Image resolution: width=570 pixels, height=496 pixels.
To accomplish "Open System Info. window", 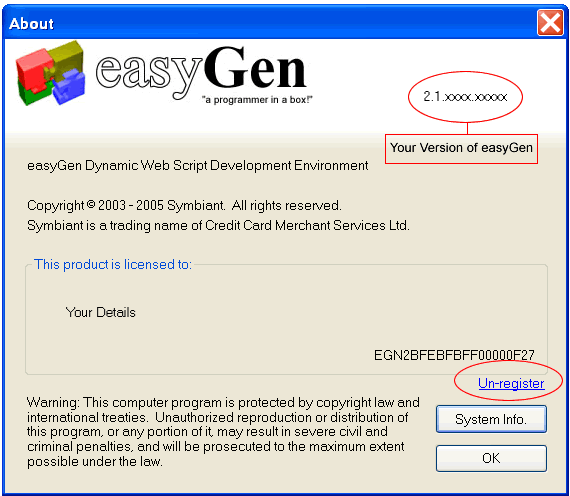I will [x=491, y=419].
